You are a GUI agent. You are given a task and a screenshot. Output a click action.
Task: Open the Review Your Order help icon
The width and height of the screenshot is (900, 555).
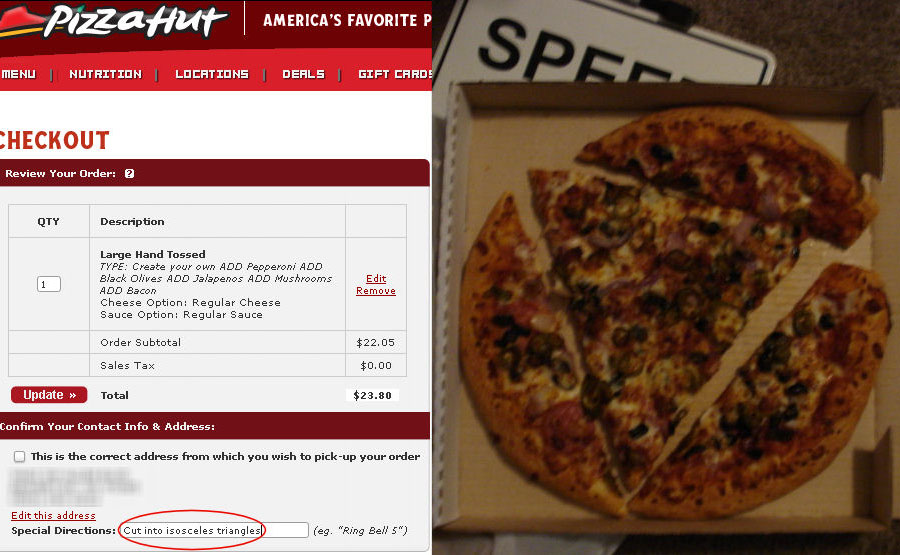pos(130,173)
